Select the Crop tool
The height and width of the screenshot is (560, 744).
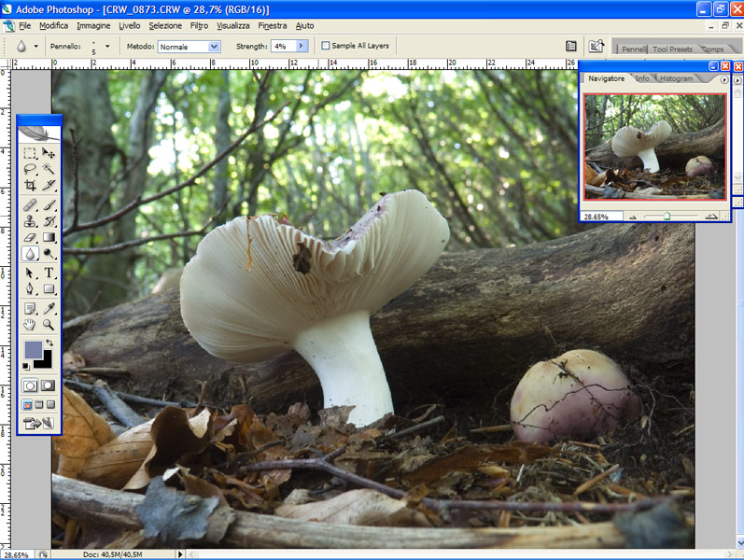pos(30,186)
